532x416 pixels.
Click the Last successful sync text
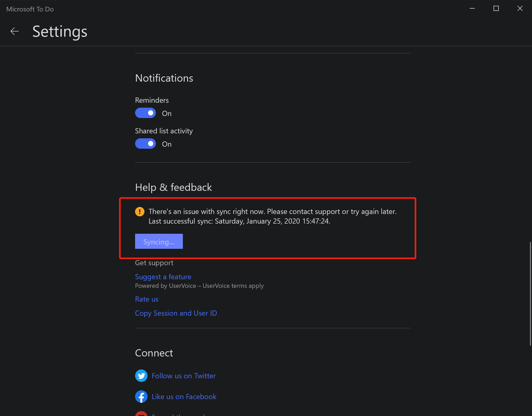[x=239, y=221]
